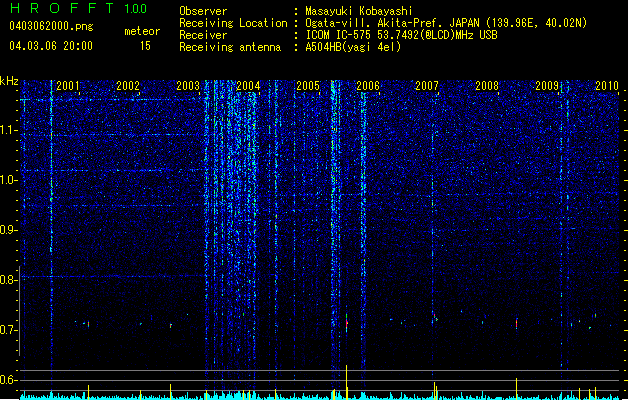Click version number 1.00
629x400 pixels.
coord(136,9)
